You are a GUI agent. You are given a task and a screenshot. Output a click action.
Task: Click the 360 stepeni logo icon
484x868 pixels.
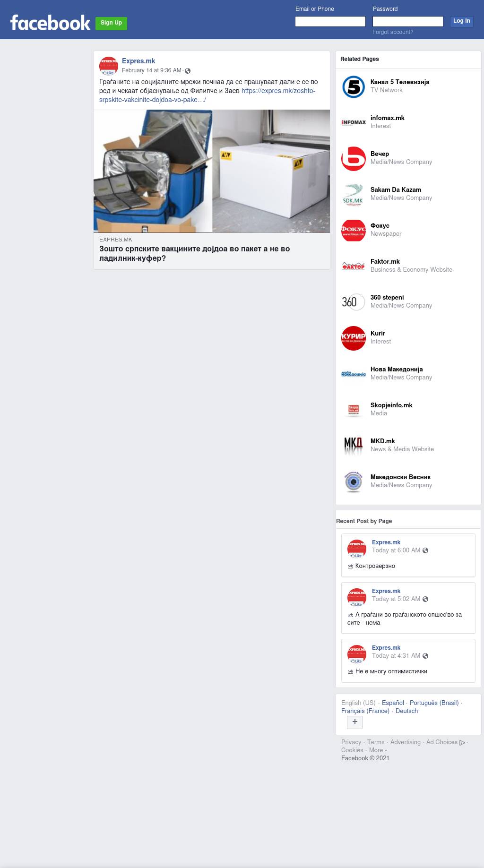pos(354,302)
